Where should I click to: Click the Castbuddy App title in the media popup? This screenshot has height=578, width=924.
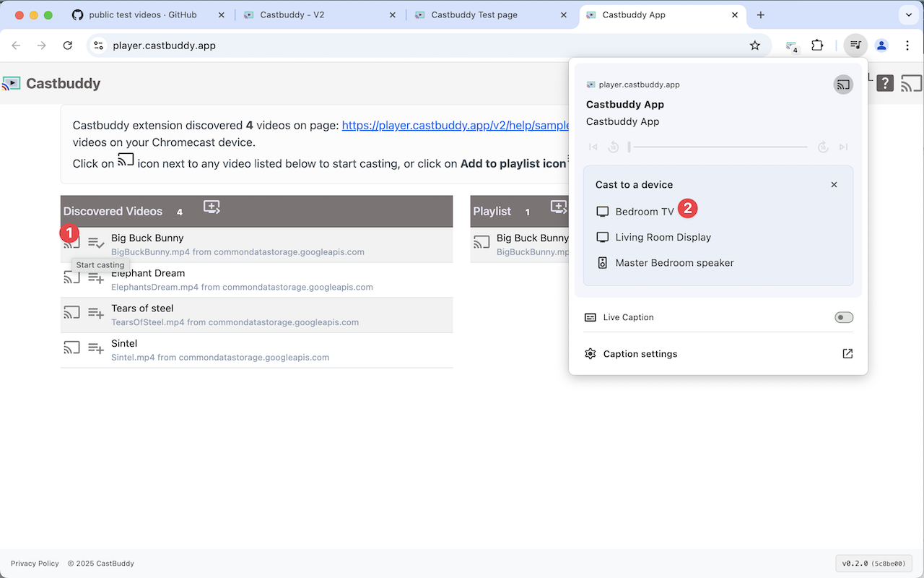[x=625, y=105]
